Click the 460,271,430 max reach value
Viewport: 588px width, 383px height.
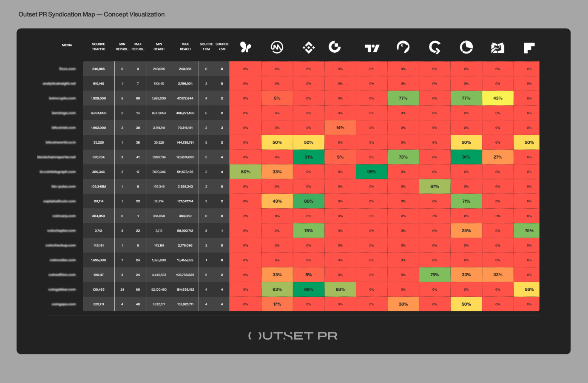point(185,113)
